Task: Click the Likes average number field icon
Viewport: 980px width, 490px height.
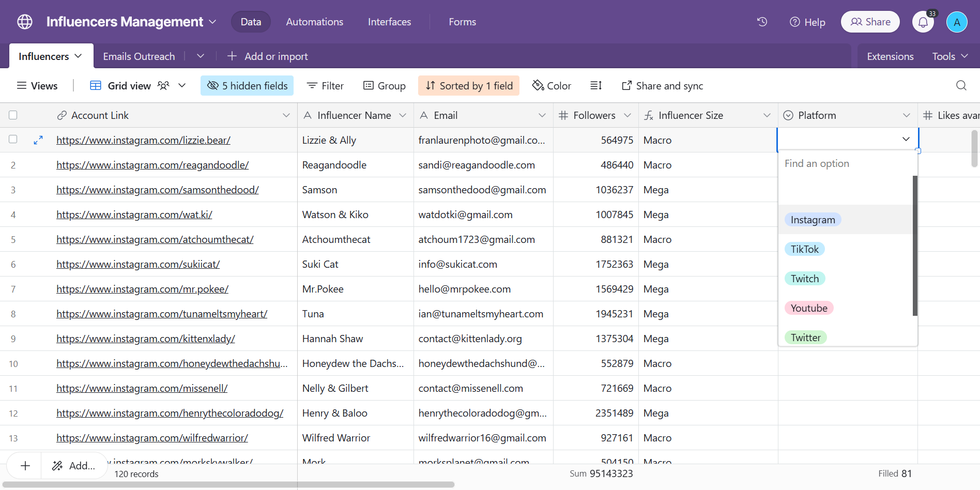Action: [928, 115]
